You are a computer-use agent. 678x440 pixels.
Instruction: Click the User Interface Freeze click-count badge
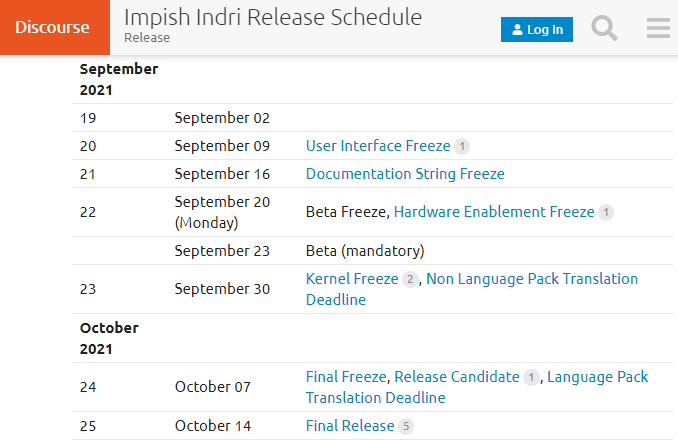[x=461, y=146]
